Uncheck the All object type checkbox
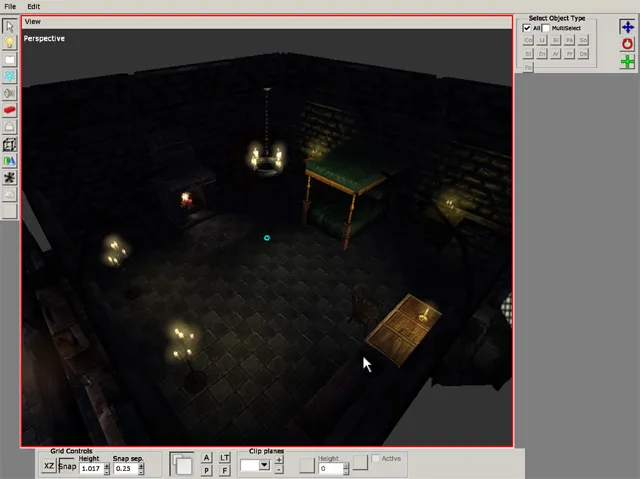 click(x=528, y=28)
